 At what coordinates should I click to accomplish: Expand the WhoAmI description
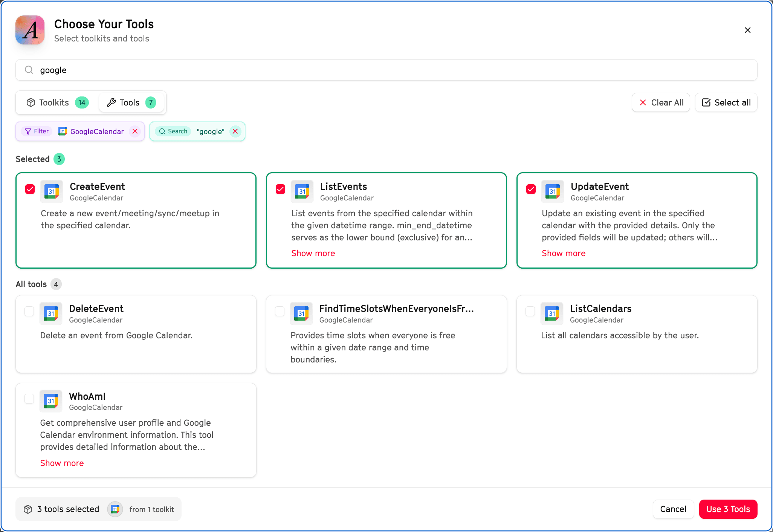coord(62,463)
